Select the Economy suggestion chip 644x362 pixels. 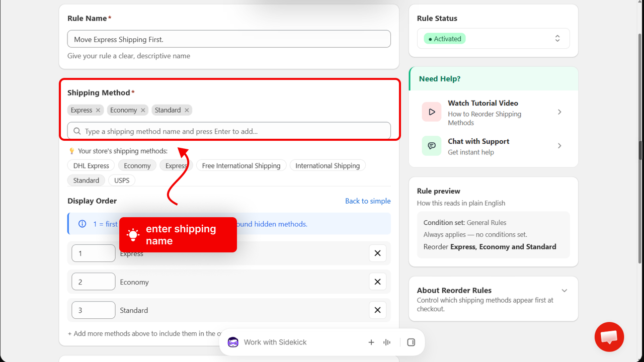pos(137,165)
